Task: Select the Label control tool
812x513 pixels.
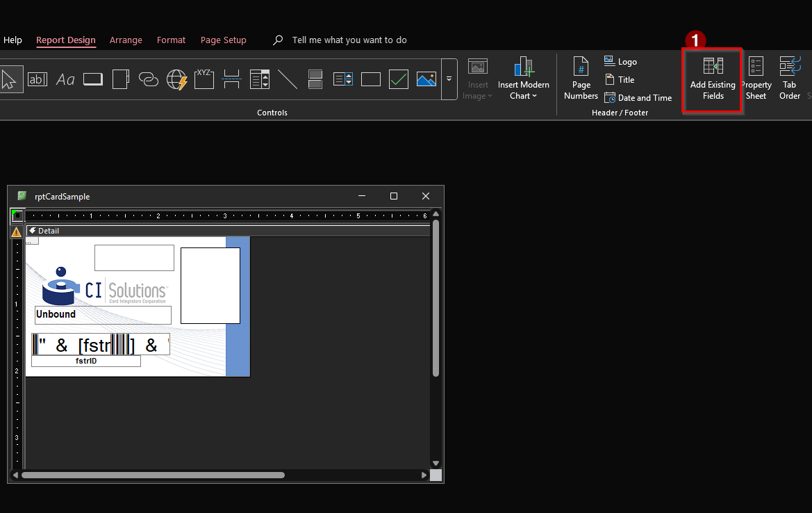Action: [x=65, y=79]
